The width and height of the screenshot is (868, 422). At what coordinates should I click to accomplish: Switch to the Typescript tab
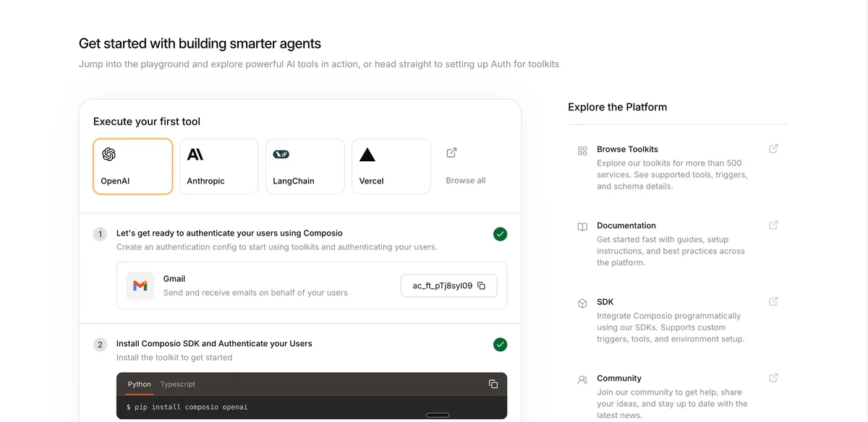(x=177, y=384)
